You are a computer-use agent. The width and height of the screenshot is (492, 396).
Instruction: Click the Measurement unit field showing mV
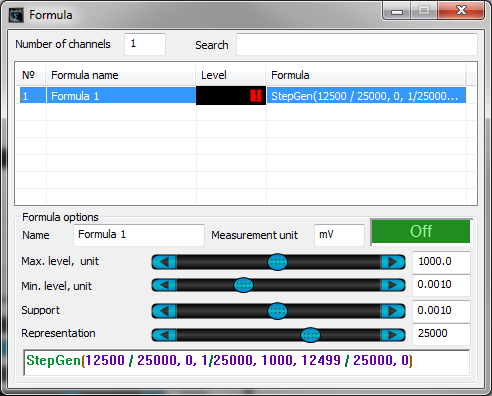pos(339,235)
